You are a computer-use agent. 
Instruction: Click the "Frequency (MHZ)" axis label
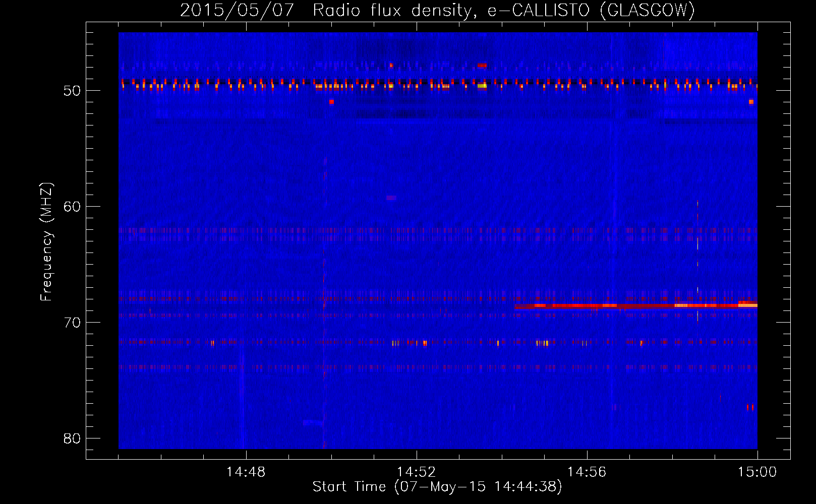[46, 242]
